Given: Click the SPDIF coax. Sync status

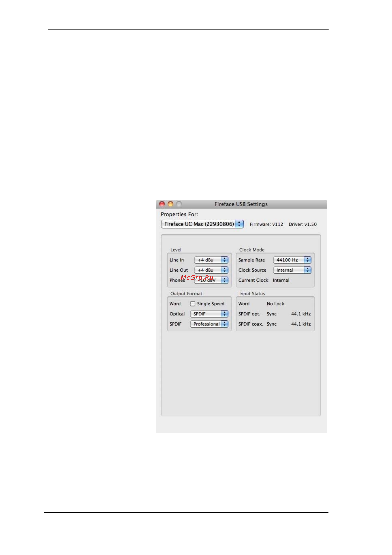Looking at the screenshot, I should coord(272,324).
